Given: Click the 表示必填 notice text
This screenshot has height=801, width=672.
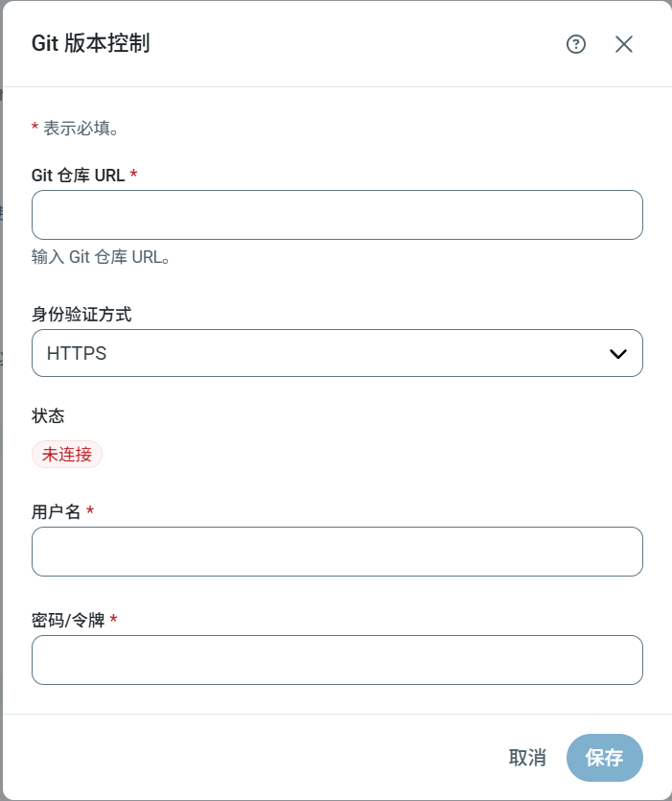Looking at the screenshot, I should (x=81, y=128).
